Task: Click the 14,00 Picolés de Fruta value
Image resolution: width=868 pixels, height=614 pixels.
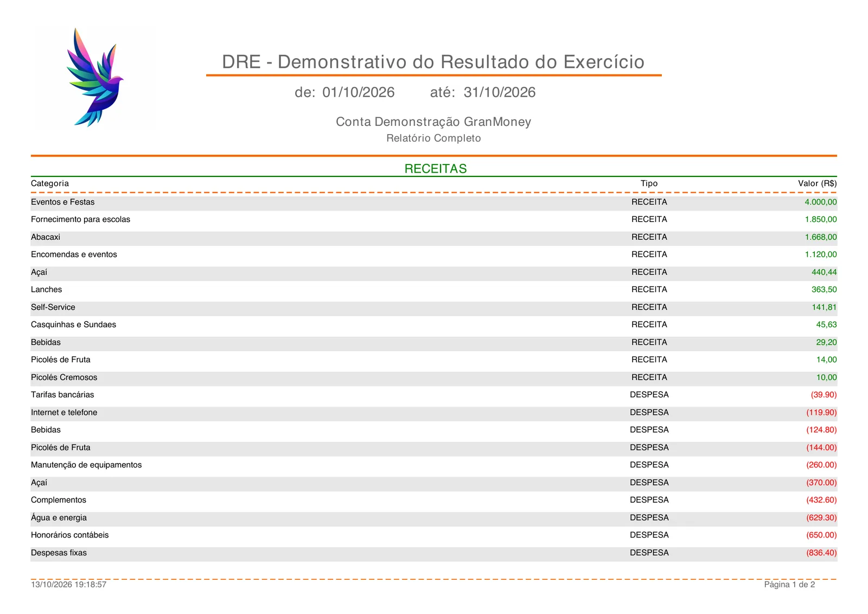Action: coord(826,360)
